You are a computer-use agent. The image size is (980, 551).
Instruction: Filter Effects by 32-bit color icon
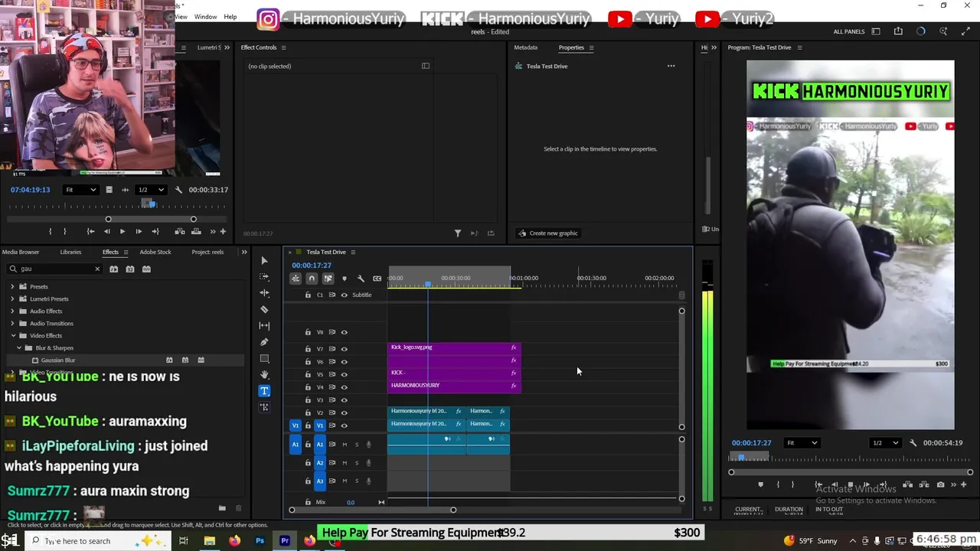coord(130,269)
